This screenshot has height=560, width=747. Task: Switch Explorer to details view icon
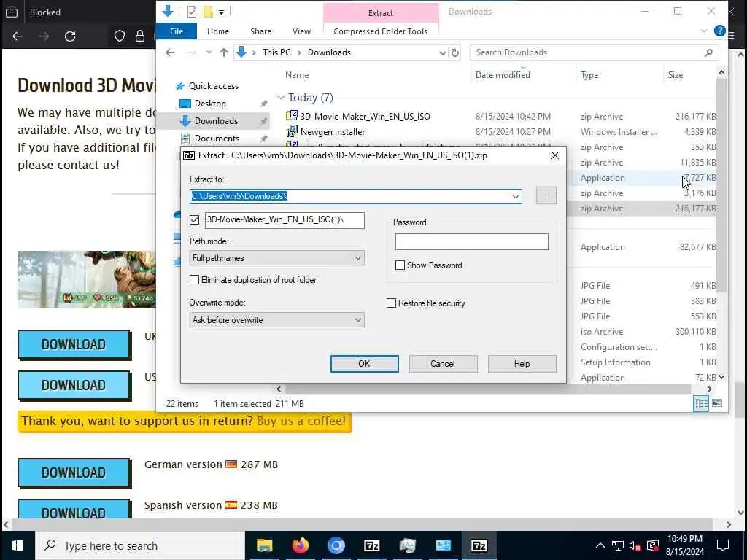point(701,403)
